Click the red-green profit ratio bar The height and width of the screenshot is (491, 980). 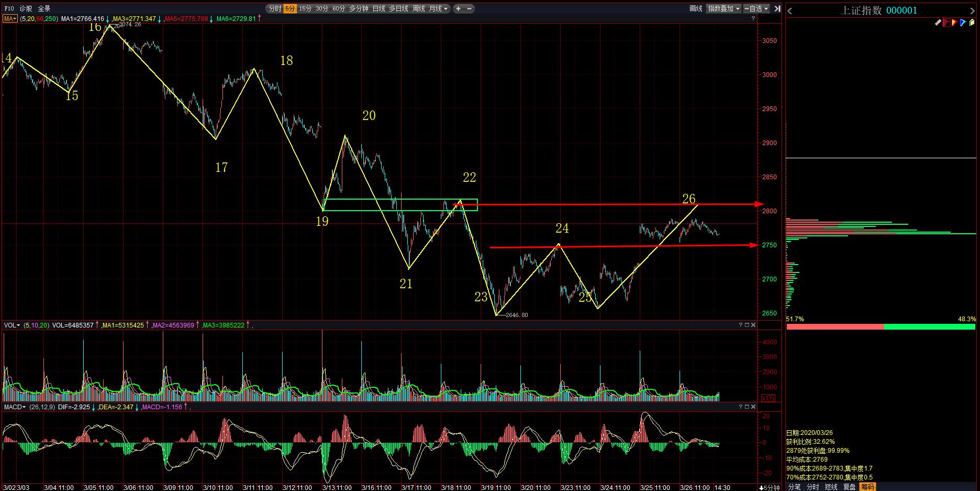[x=881, y=326]
